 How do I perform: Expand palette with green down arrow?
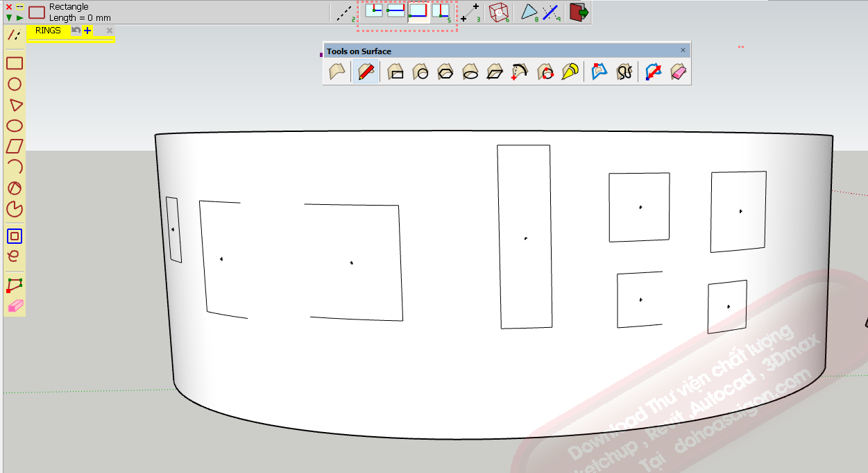click(x=9, y=17)
